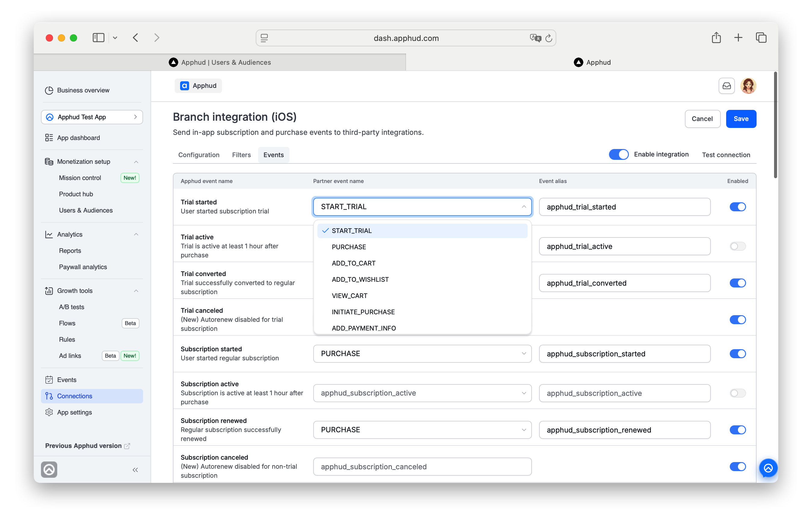Open the translate icon in address bar

pyautogui.click(x=535, y=38)
